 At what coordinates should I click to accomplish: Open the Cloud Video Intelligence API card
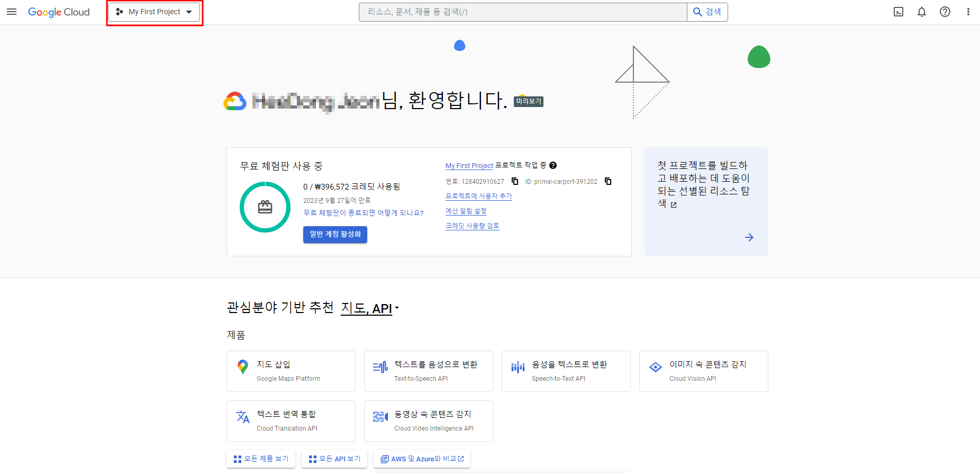pos(429,421)
